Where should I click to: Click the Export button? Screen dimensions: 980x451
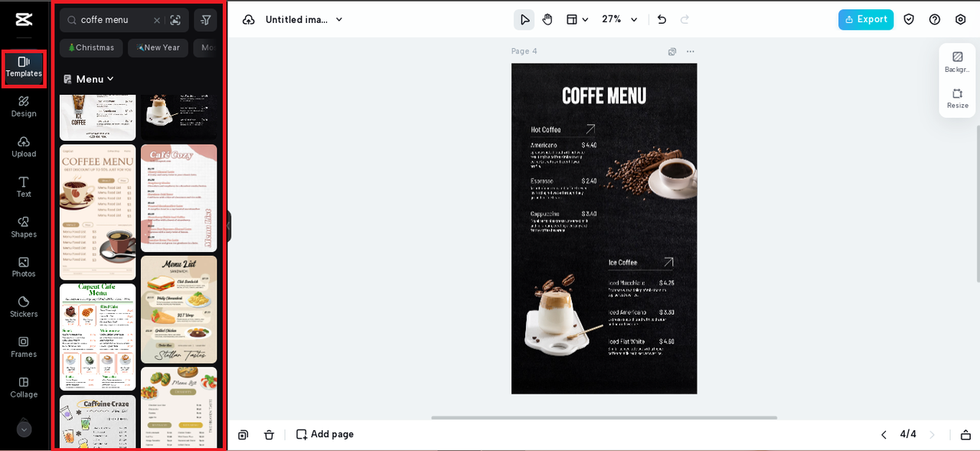pos(865,20)
